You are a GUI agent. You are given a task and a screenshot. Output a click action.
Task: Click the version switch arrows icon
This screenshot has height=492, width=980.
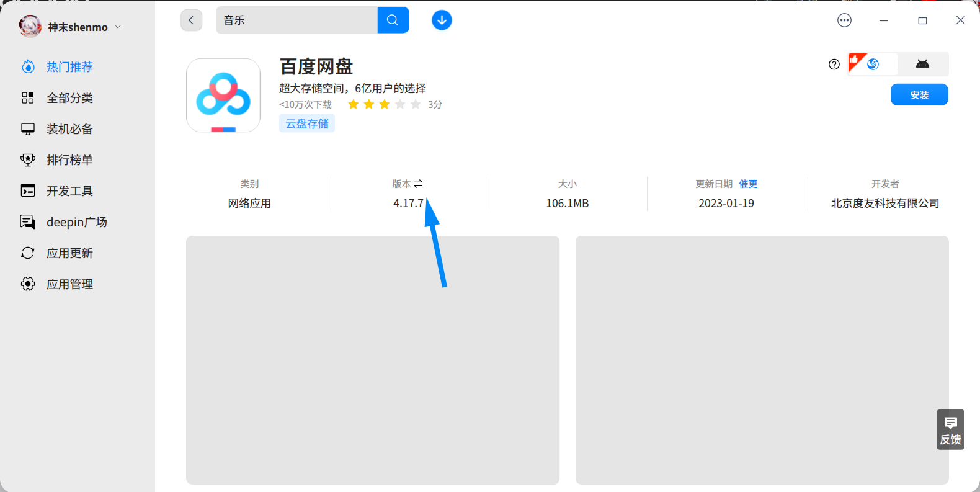[x=418, y=184]
